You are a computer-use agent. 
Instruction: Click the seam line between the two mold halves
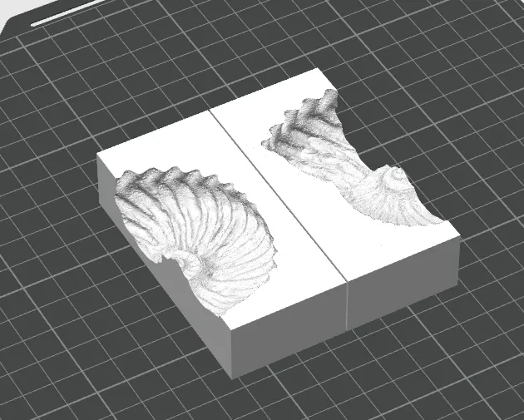[x=278, y=193]
